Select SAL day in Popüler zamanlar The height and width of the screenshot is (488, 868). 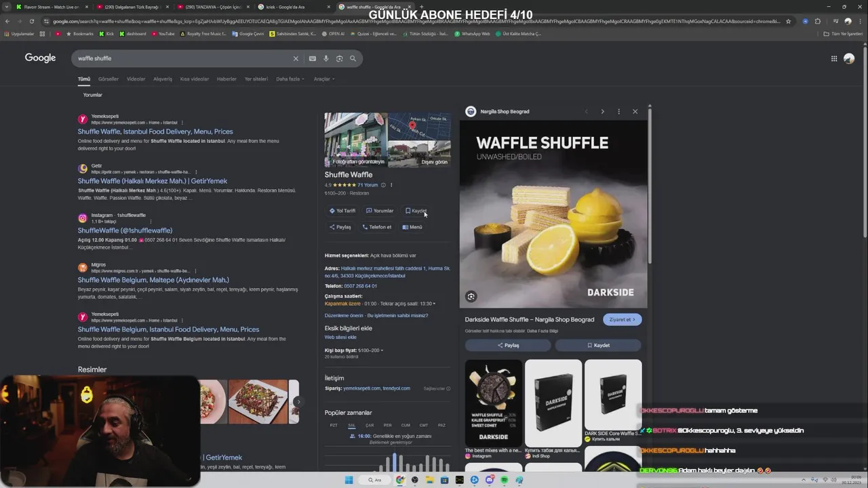point(351,425)
